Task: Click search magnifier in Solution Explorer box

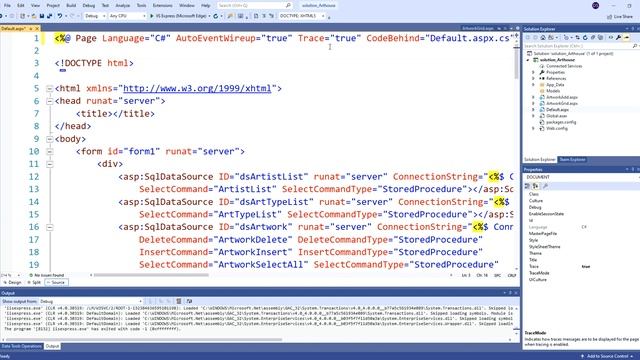Action: point(635,46)
